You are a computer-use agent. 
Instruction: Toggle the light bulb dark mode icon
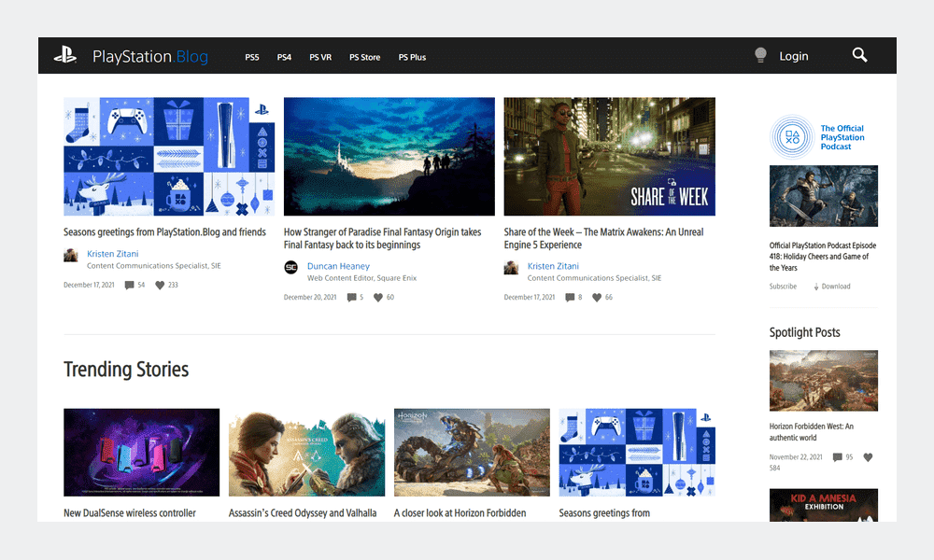(760, 55)
